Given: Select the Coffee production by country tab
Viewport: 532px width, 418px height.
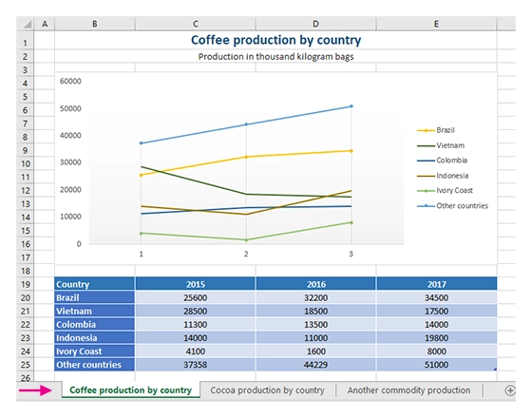Looking at the screenshot, I should point(131,390).
